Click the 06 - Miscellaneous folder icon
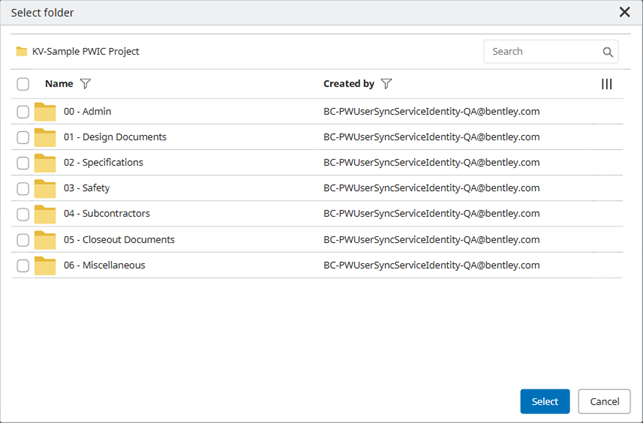Screen dimensions: 643x423 (45, 265)
